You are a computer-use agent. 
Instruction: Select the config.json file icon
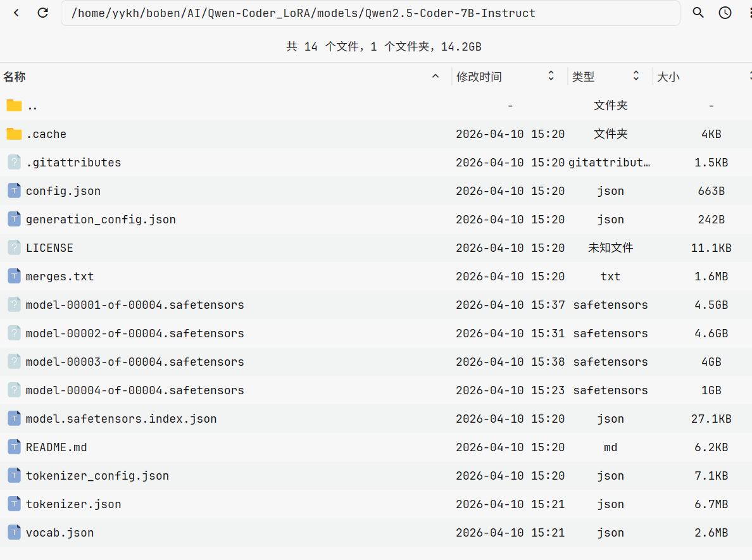pyautogui.click(x=15, y=191)
